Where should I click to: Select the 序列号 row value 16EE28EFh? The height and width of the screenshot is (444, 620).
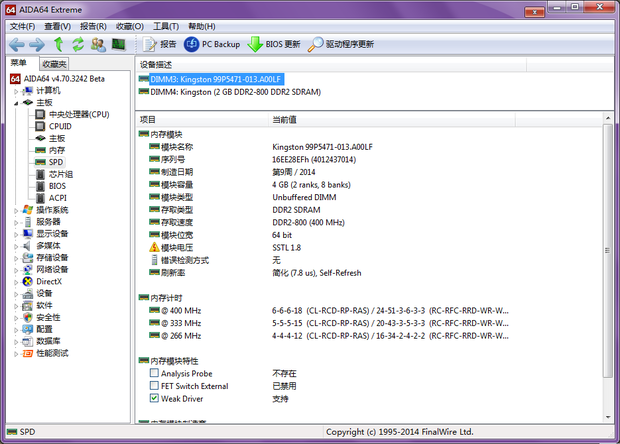[314, 160]
